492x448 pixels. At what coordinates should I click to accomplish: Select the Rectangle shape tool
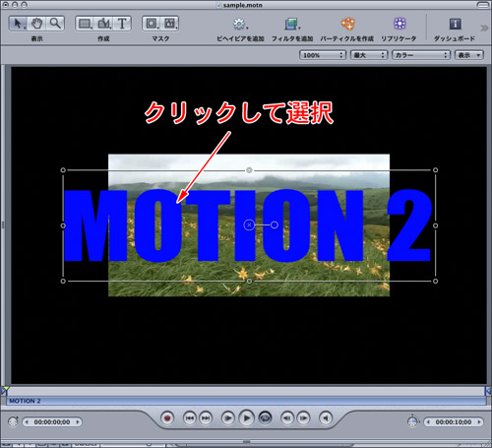(85, 24)
